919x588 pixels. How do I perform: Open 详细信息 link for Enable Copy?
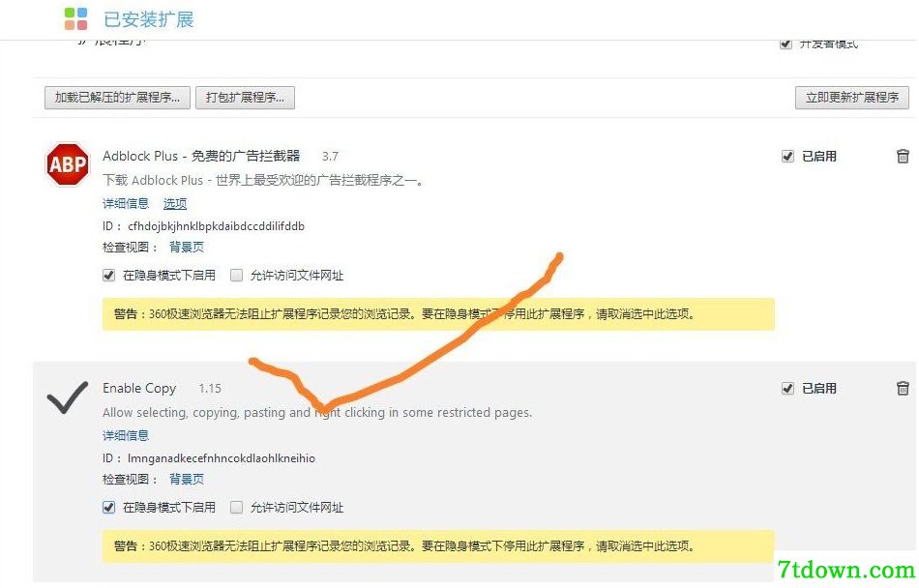click(x=126, y=435)
